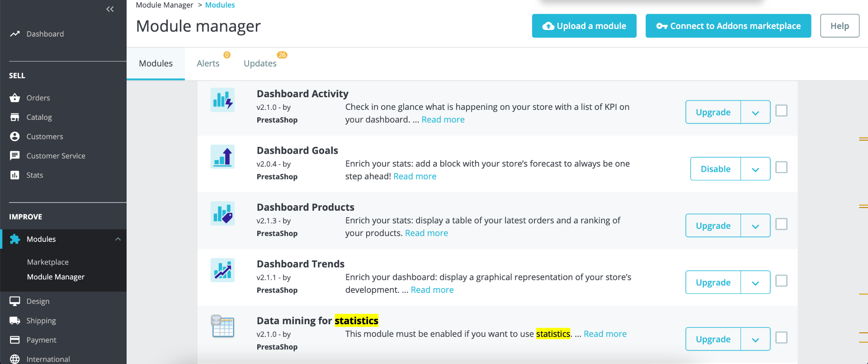The width and height of the screenshot is (868, 364).
Task: Open dropdown next to Dashboard Goals Disable
Action: pyautogui.click(x=755, y=169)
